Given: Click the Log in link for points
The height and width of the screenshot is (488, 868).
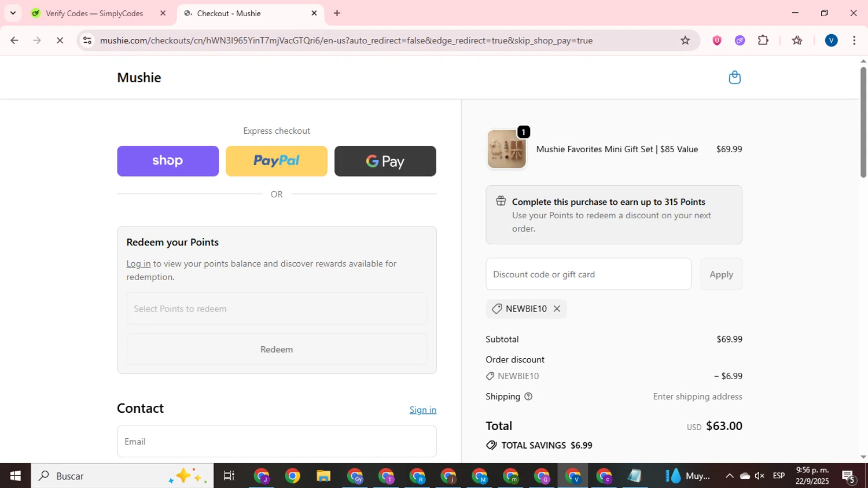Looking at the screenshot, I should [138, 263].
